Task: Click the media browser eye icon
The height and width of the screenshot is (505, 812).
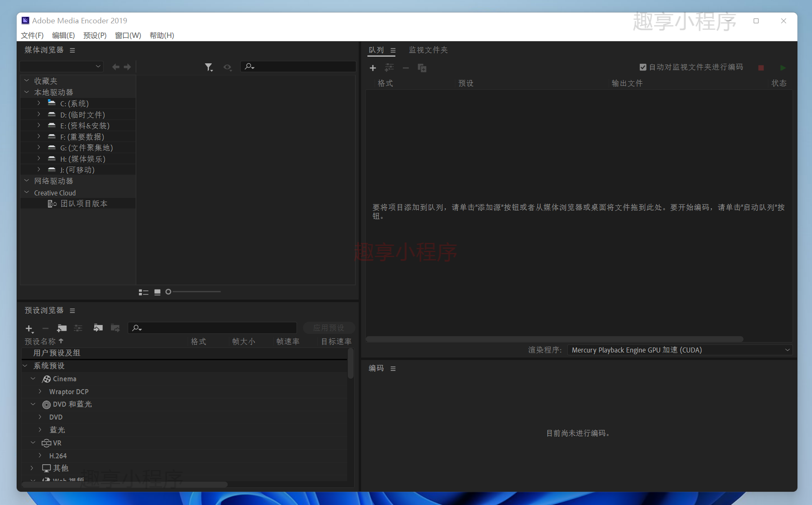Action: coord(227,67)
